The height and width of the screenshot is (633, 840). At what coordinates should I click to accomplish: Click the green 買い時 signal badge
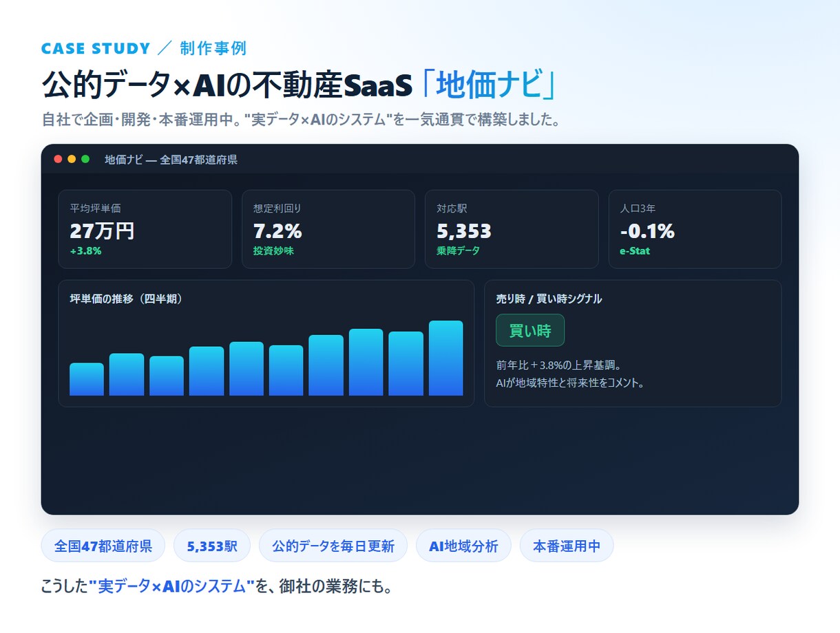click(x=530, y=330)
